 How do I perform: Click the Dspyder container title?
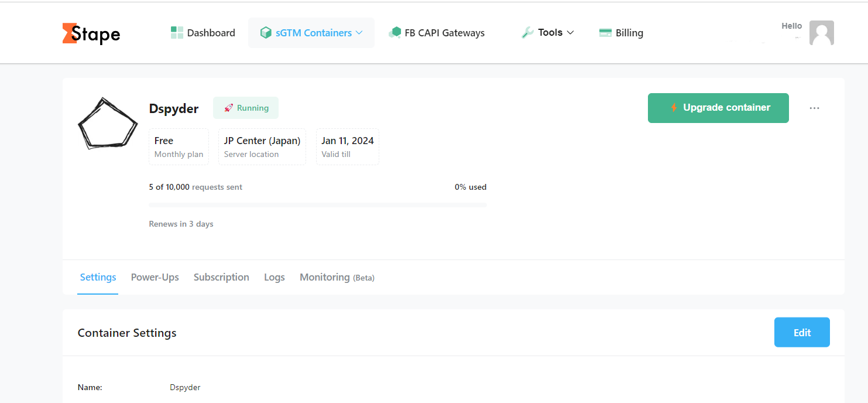click(174, 108)
